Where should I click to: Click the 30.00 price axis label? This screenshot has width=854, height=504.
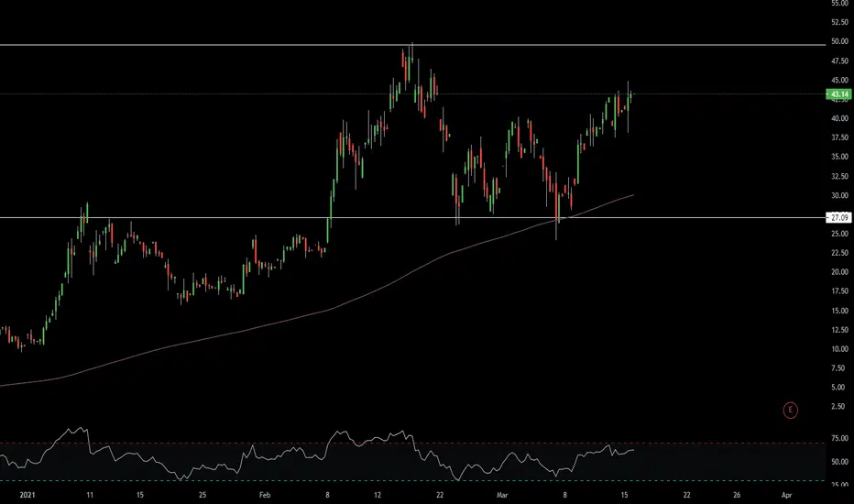pyautogui.click(x=839, y=195)
